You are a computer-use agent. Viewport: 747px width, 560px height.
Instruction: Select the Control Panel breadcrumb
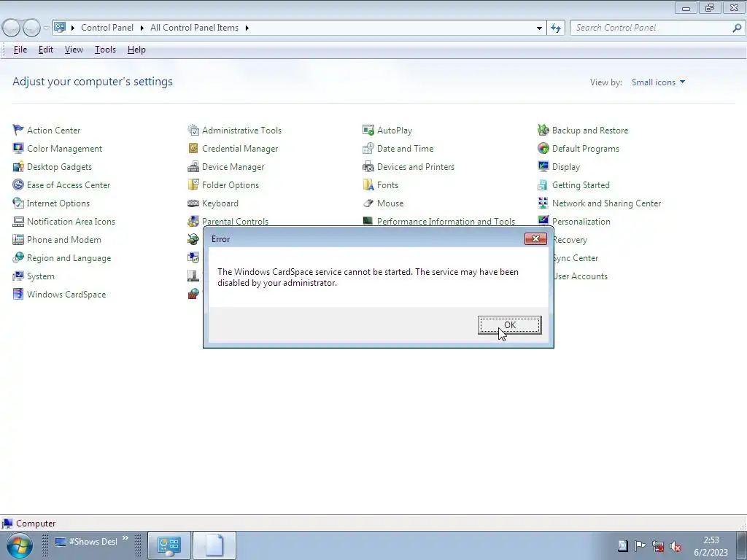tap(107, 28)
